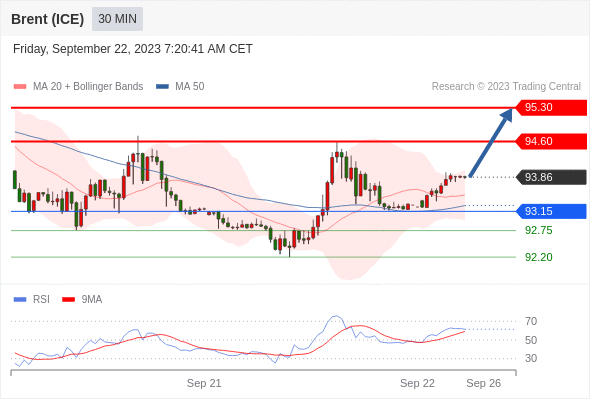Viewport: 590px width, 400px height.
Task: Click the green 92.20 support label
Action: coord(538,257)
